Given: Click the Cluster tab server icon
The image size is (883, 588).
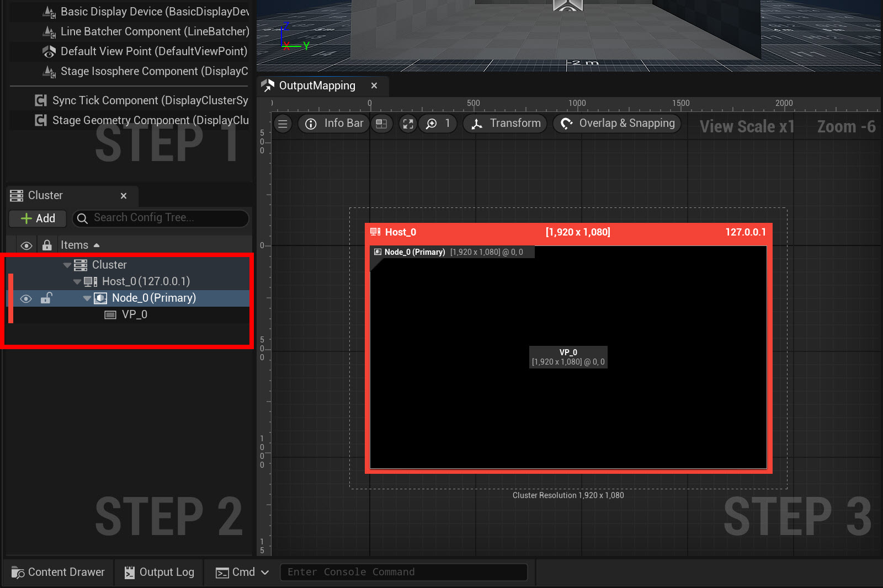Looking at the screenshot, I should pos(17,196).
